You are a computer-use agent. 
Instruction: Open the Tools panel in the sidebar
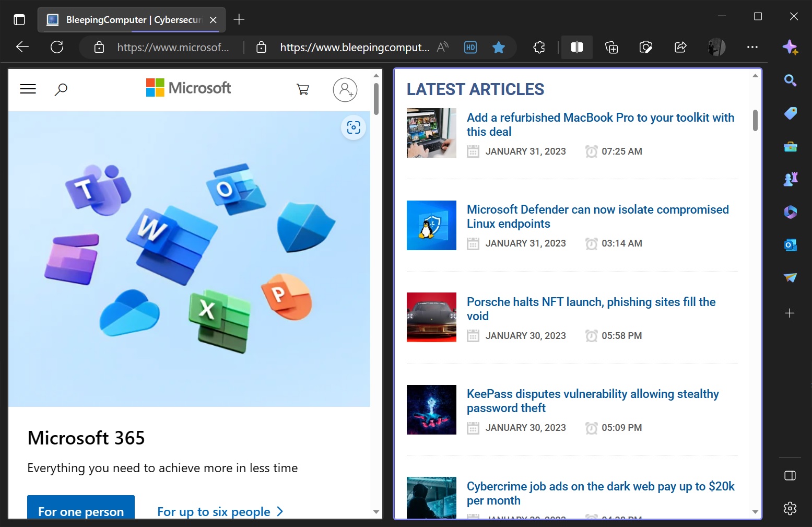point(790,147)
